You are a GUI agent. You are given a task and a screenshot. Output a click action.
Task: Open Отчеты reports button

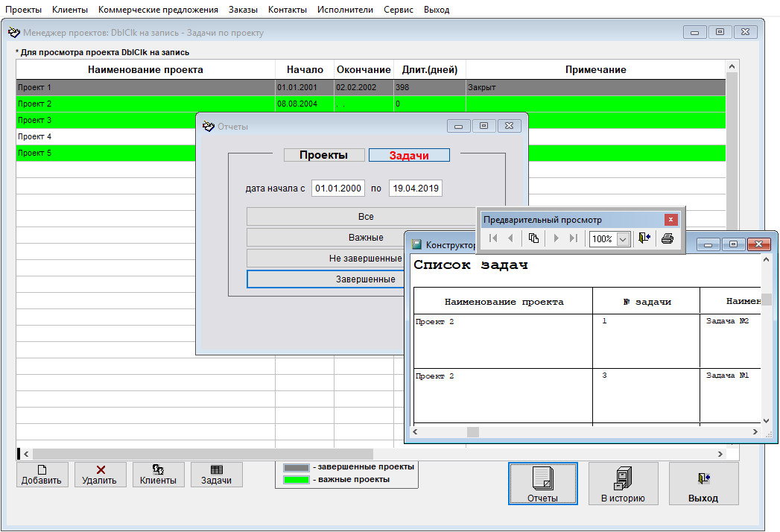click(x=542, y=484)
